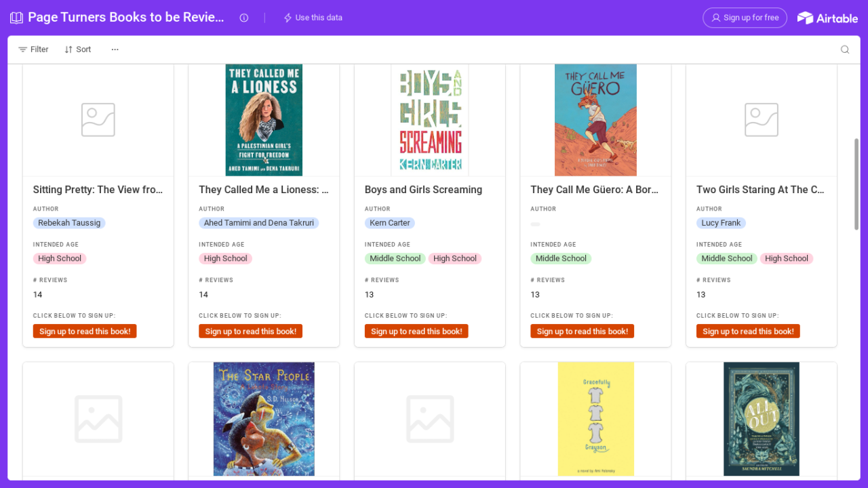The height and width of the screenshot is (488, 868).
Task: Sign up to read Boys and Girls Screaming
Action: coord(416,331)
